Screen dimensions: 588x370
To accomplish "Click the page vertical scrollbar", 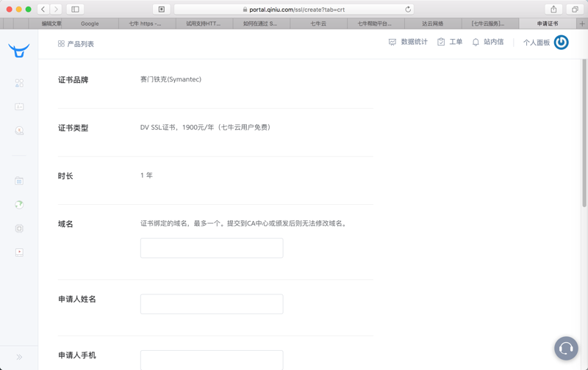I will (x=584, y=133).
